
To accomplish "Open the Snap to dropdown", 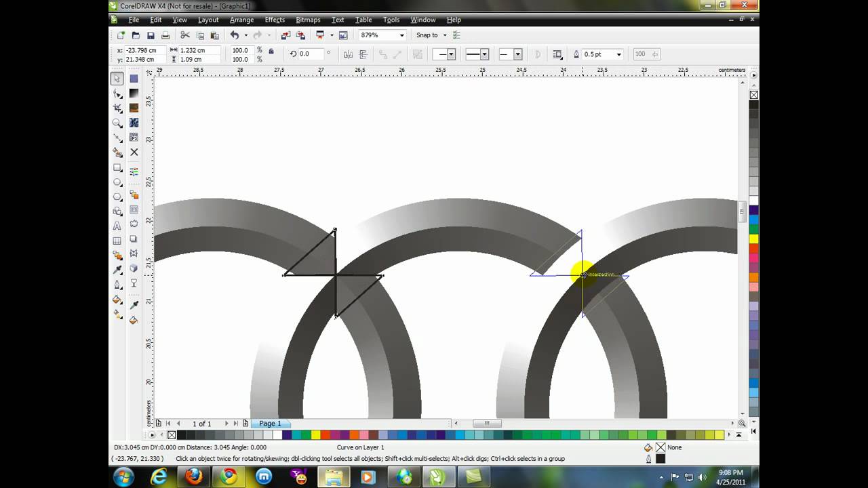I will [445, 35].
